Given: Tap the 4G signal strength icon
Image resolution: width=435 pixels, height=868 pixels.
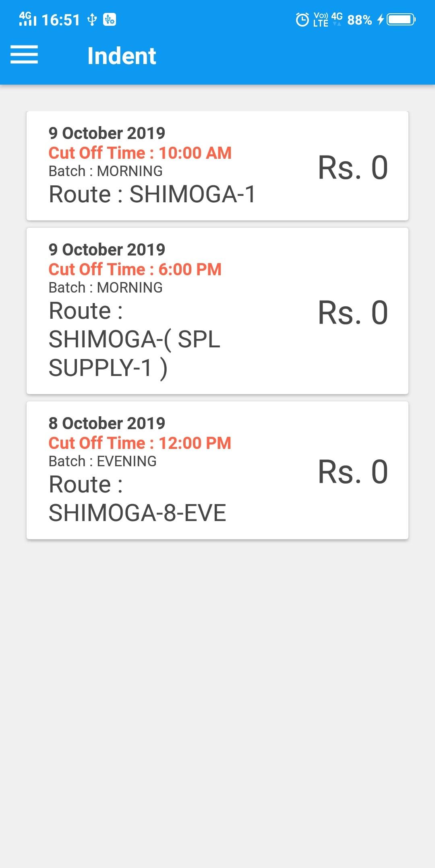Looking at the screenshot, I should pyautogui.click(x=27, y=19).
